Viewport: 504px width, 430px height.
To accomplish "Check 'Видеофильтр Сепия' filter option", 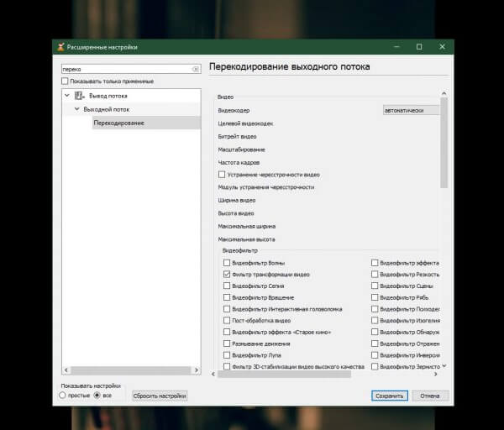I will (227, 286).
